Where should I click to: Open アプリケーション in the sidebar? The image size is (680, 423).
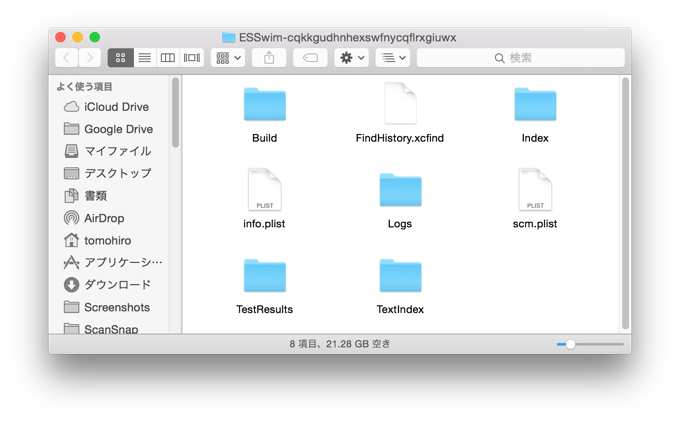point(113,262)
